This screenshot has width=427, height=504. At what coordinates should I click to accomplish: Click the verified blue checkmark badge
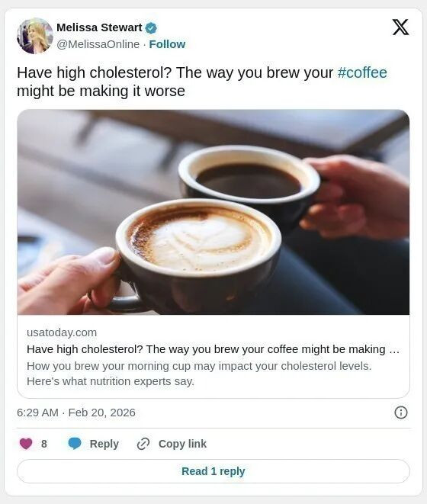pyautogui.click(x=151, y=28)
